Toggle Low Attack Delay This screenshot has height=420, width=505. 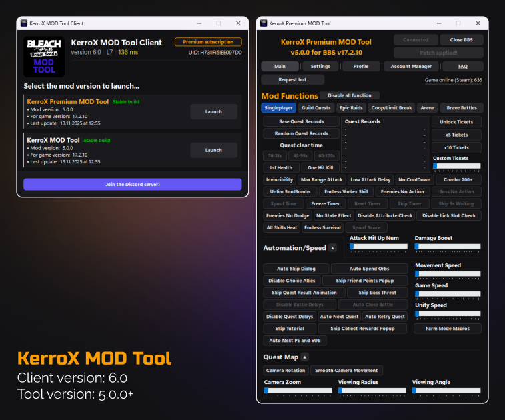[x=370, y=179]
